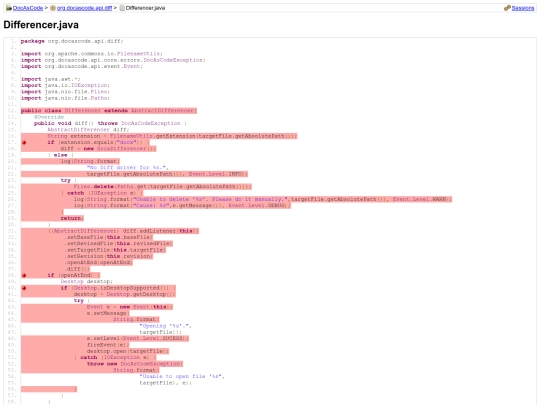The image size is (540, 405).
Task: Click the .openAtEnd(openAtEnd) line
Action: coord(98,262)
